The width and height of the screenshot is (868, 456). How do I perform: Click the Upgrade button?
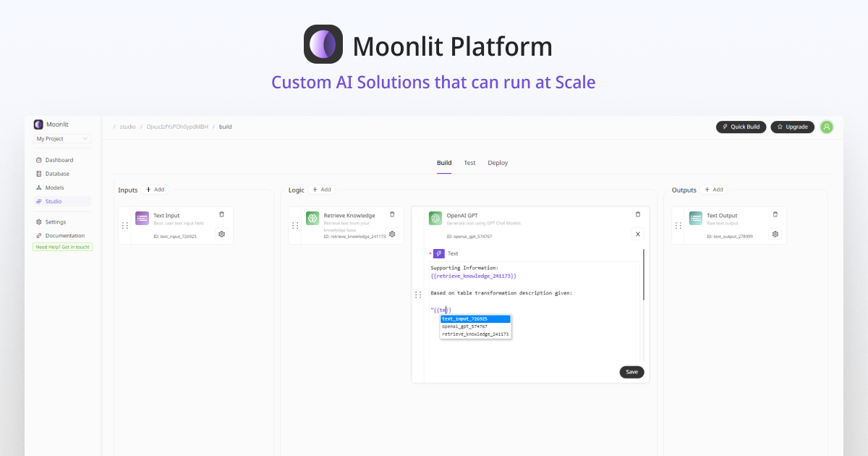point(792,127)
